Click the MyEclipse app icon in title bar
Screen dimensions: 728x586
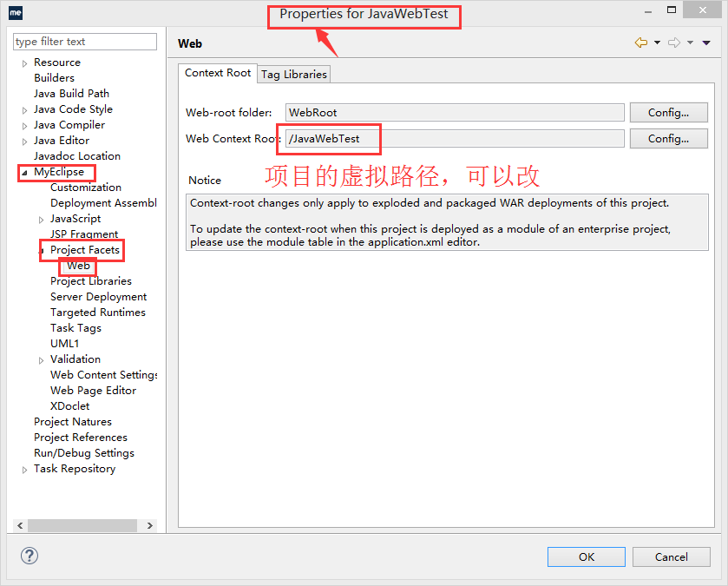coord(16,12)
